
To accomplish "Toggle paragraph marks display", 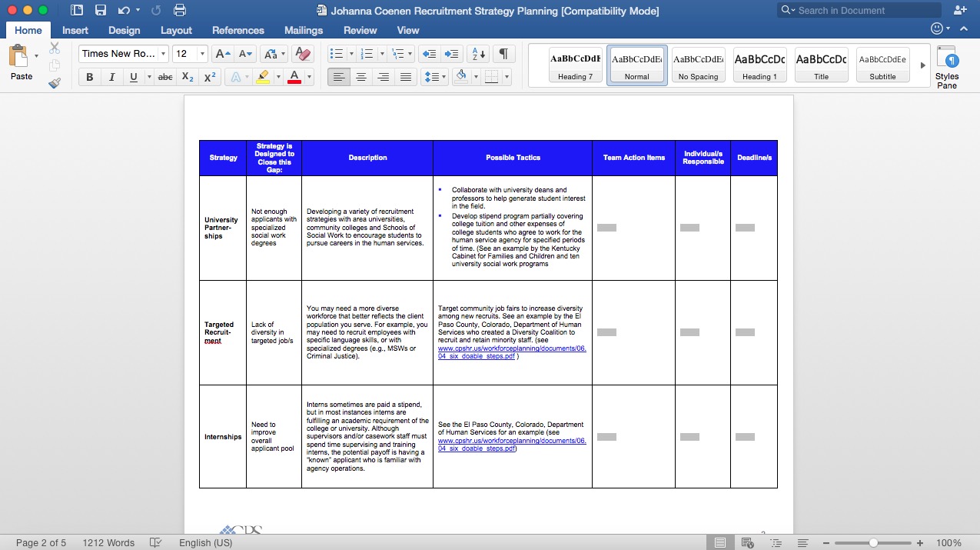I will click(503, 54).
